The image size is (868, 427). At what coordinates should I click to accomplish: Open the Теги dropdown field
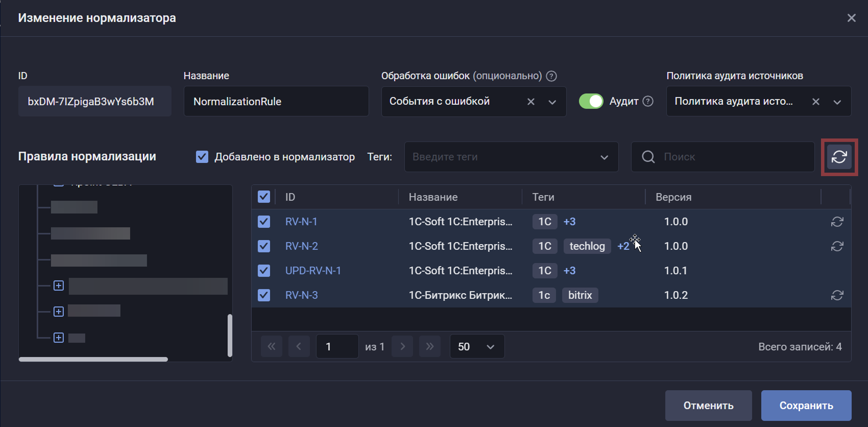[x=511, y=157]
